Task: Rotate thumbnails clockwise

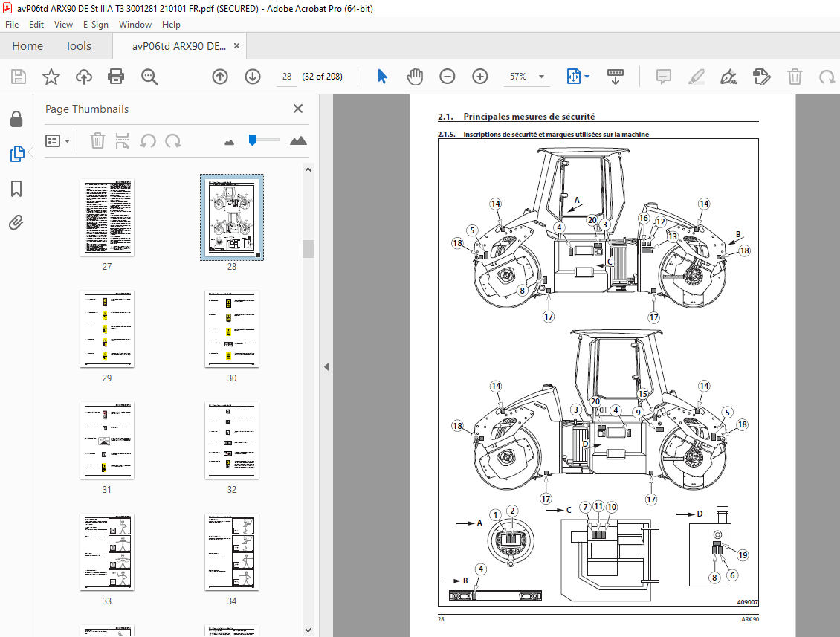Action: click(173, 141)
